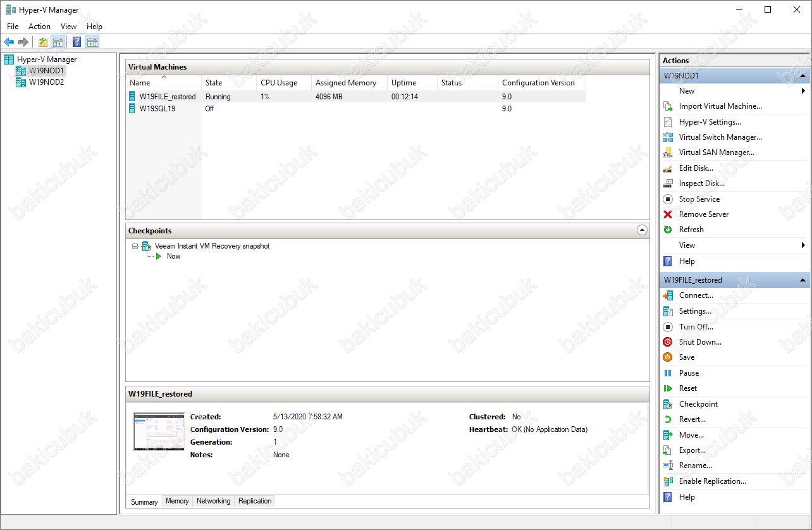Click Help under W19NOD1 actions
Screen dimensions: 812x530
click(x=687, y=261)
